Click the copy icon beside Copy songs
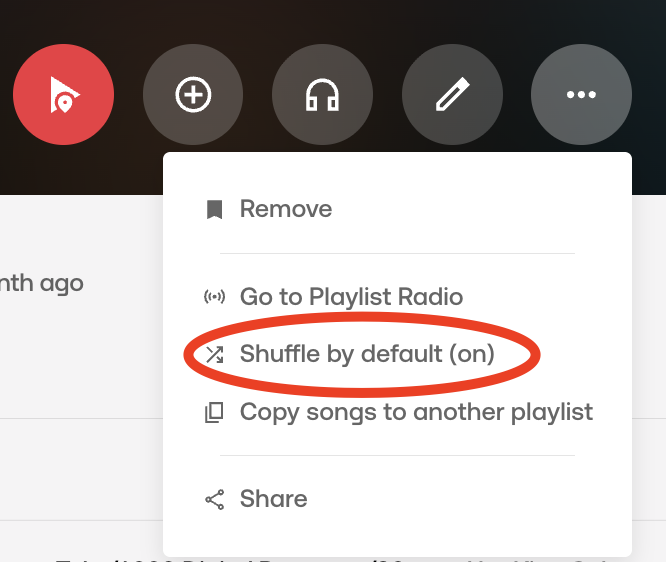This screenshot has width=666, height=562. (x=214, y=412)
